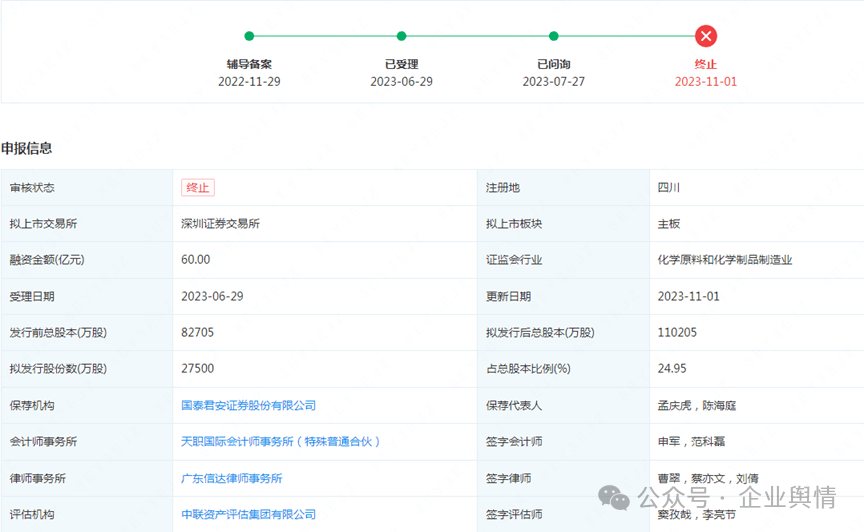Select the 受理日期 row label
Screen dimensions: 864x532
click(x=32, y=297)
